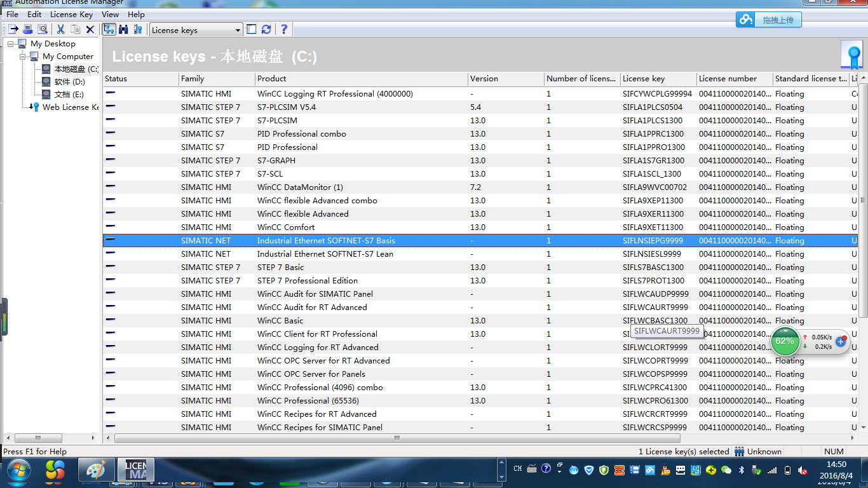Click the blue upload button with Chinese label

[x=769, y=20]
